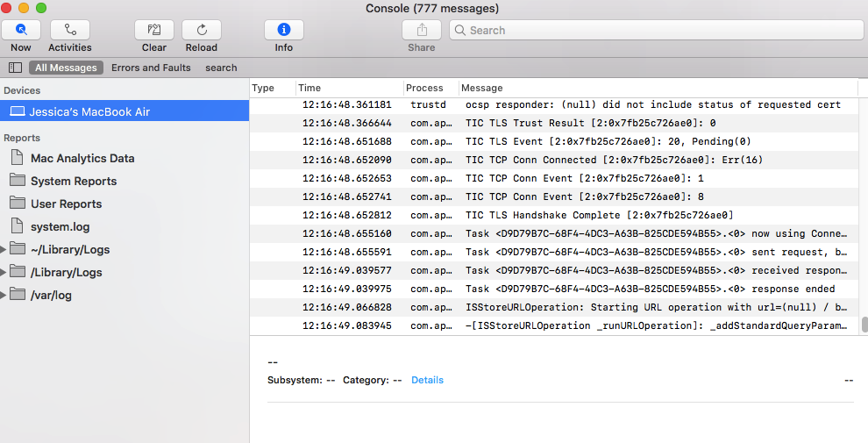The image size is (868, 443).
Task: Click the /var/log folder icon
Action: pyautogui.click(x=18, y=294)
